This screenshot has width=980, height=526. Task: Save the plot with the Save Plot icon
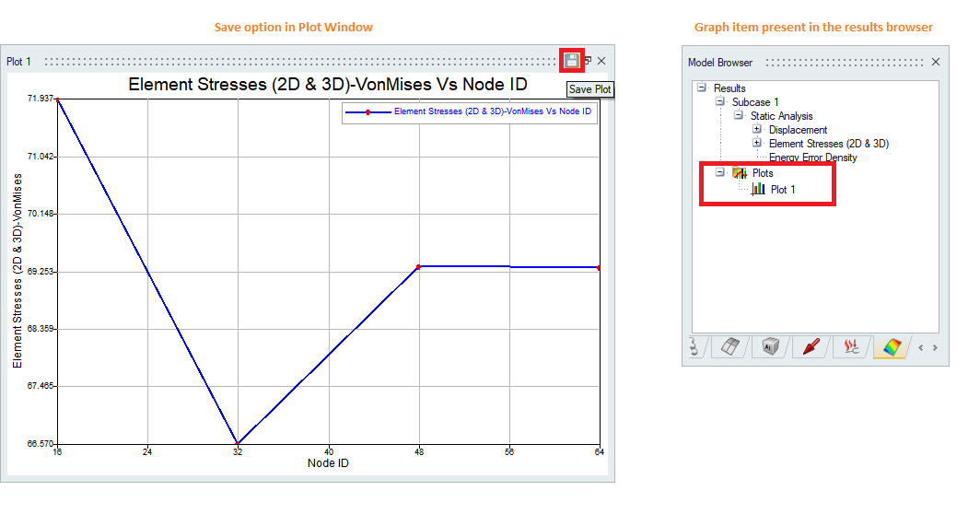[x=571, y=61]
